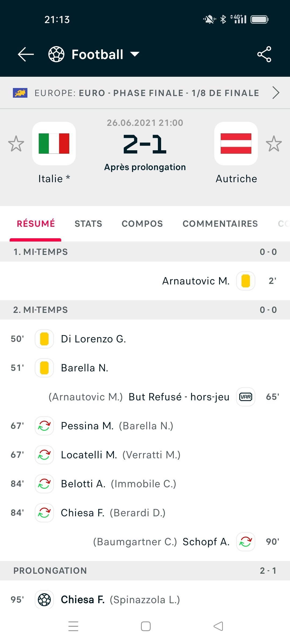Viewport: 290px width, 644px height.
Task: Tap the VAR icon at 65'
Action: click(x=246, y=397)
